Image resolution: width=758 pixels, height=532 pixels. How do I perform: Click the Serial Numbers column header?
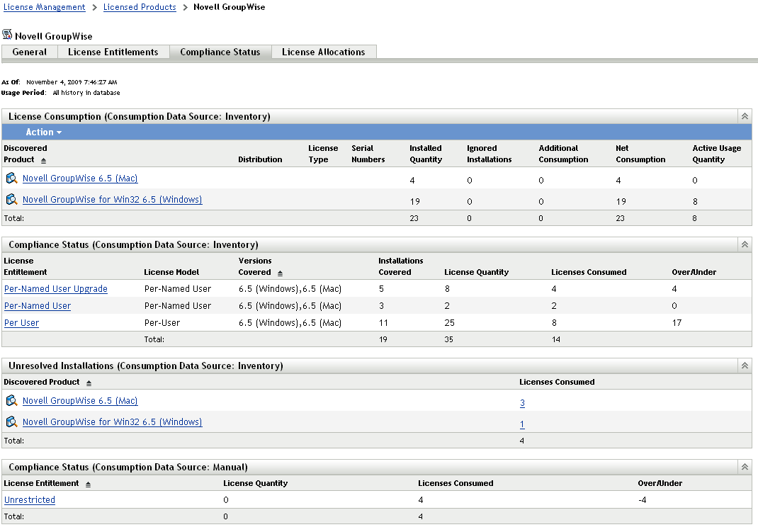pyautogui.click(x=368, y=154)
